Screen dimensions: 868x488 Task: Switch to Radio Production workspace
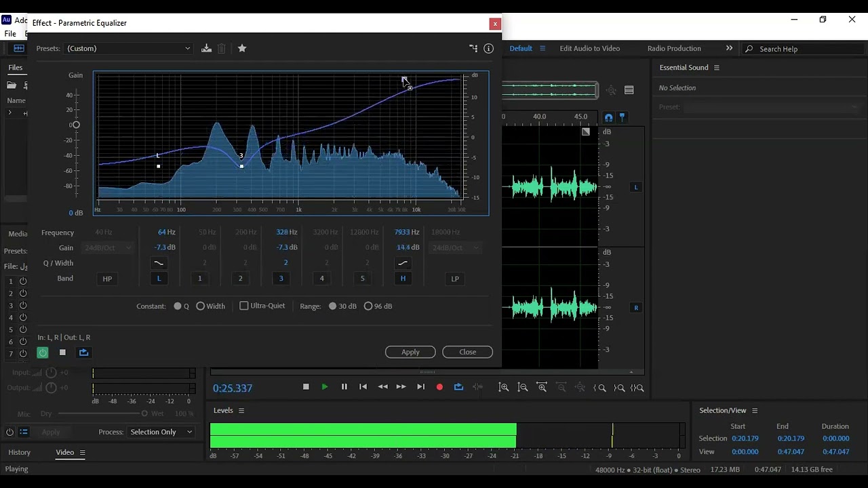pos(674,48)
